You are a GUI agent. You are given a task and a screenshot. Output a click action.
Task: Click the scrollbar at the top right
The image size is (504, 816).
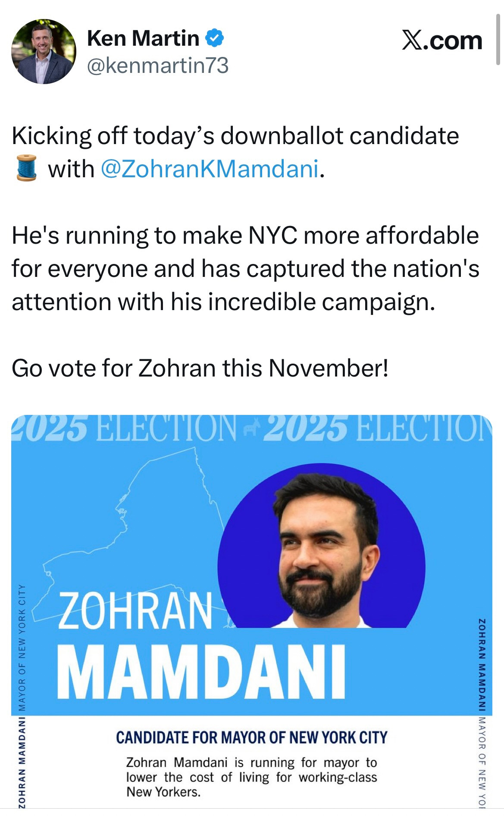pyautogui.click(x=498, y=39)
